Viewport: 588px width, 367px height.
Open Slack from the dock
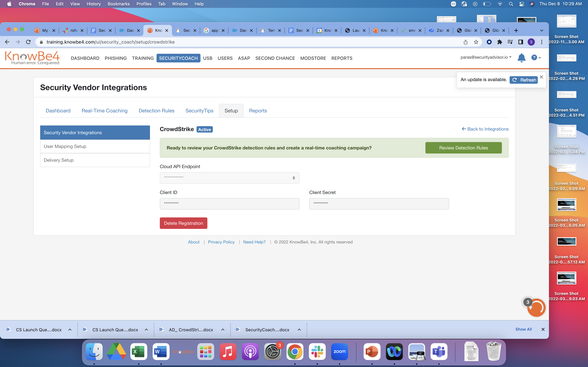tap(317, 351)
